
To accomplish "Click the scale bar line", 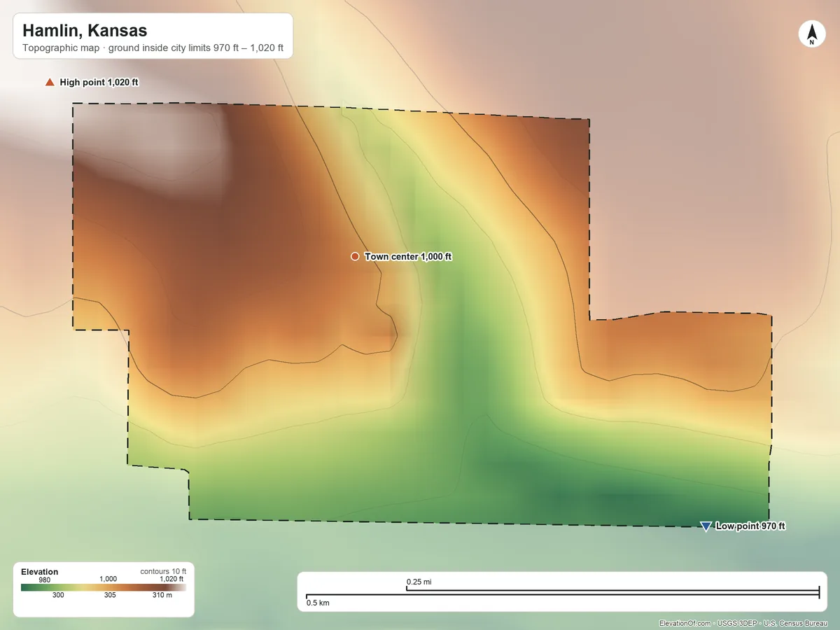I will [563, 594].
